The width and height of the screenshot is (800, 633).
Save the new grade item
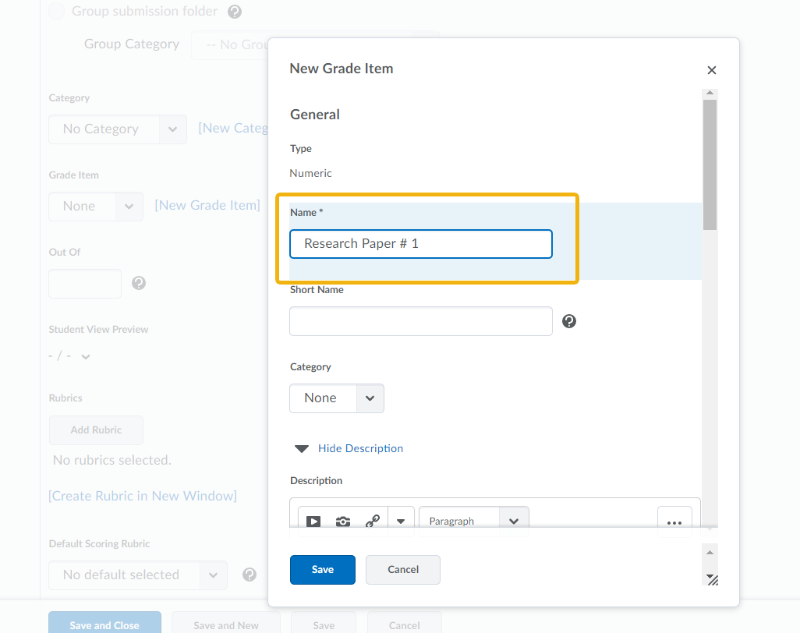click(322, 569)
